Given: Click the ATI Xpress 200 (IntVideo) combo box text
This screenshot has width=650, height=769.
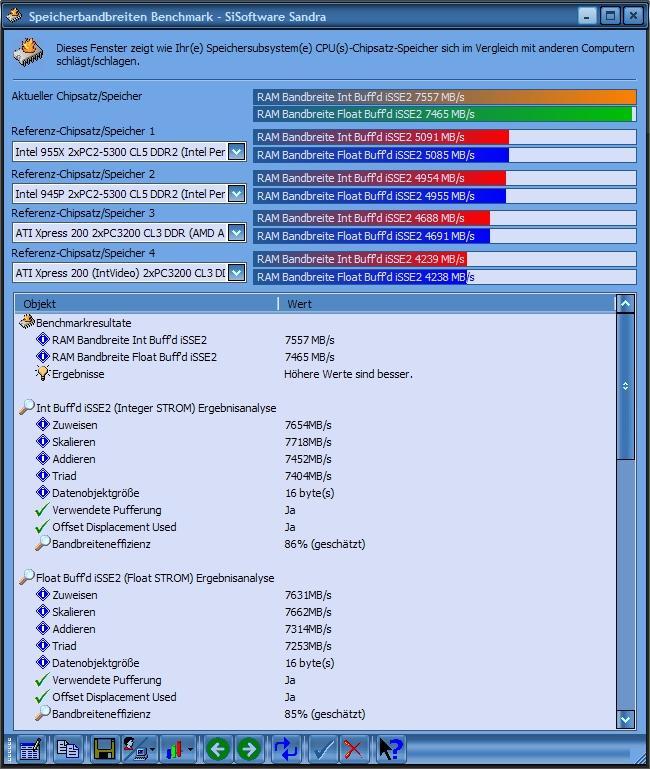Looking at the screenshot, I should pyautogui.click(x=120, y=273).
